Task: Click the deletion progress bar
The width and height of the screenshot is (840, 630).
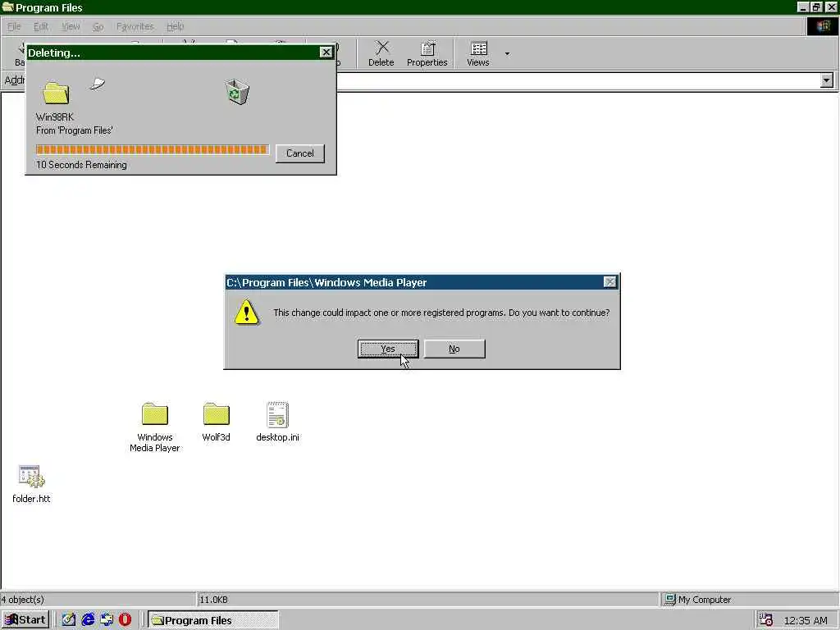Action: click(x=152, y=149)
